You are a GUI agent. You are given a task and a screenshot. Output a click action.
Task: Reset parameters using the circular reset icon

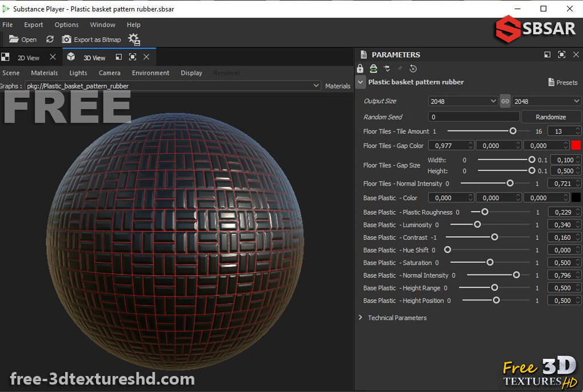coord(413,68)
